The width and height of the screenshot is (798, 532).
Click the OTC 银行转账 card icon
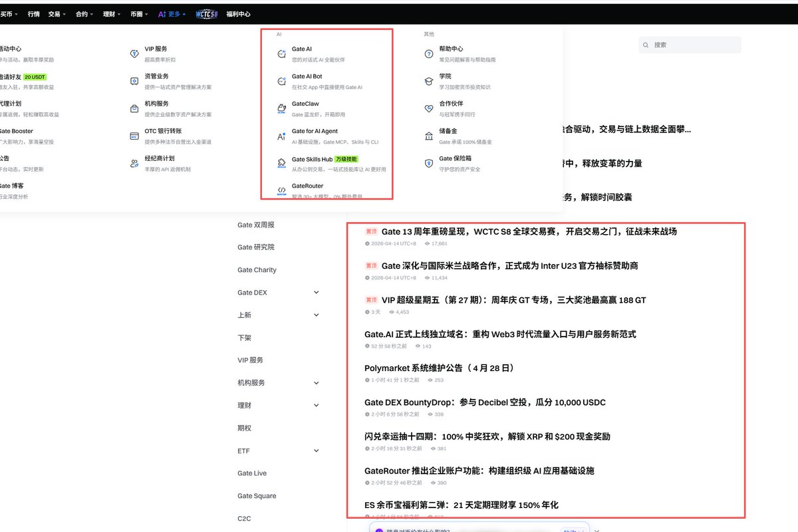(x=134, y=136)
